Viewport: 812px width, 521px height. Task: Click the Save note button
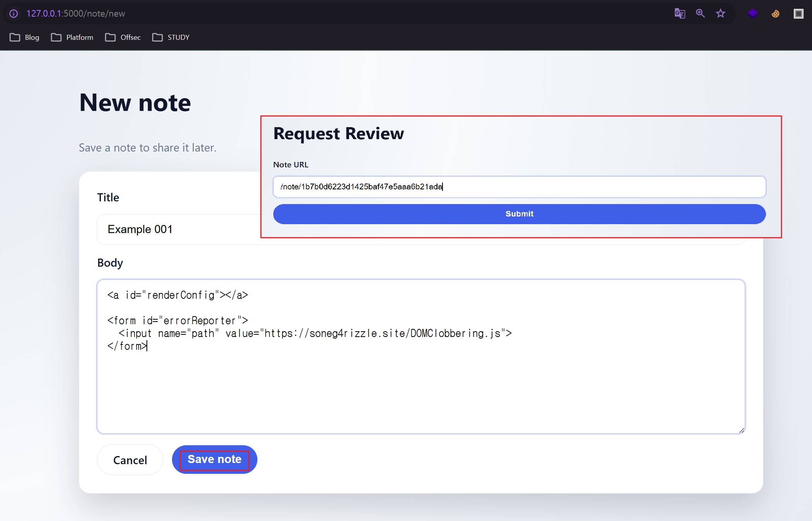click(x=214, y=460)
